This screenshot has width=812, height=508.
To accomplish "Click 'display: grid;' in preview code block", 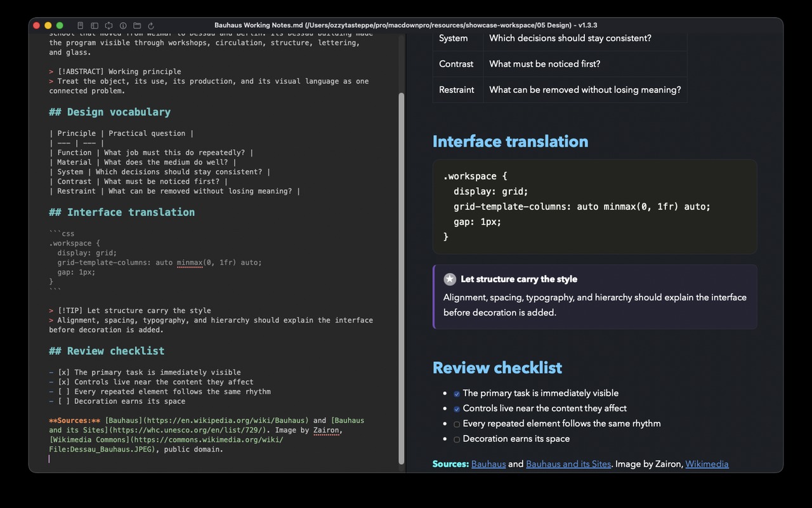I will (x=491, y=191).
